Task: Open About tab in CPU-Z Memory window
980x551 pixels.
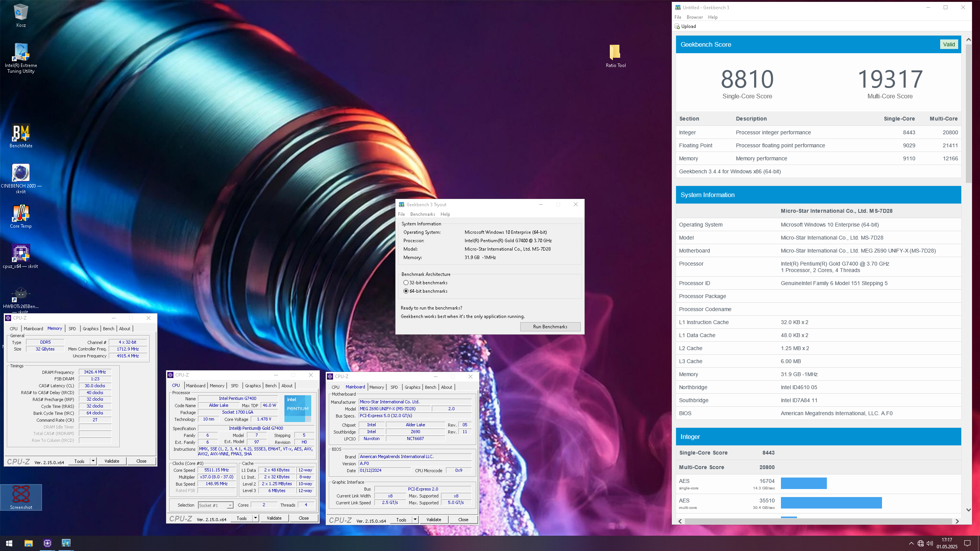Action: (124, 329)
